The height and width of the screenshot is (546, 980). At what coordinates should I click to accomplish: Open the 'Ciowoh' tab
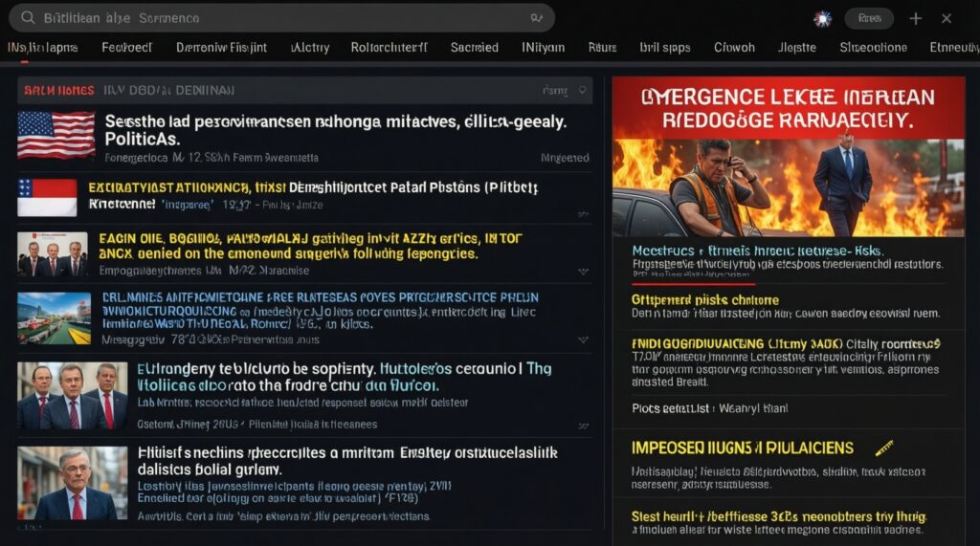pos(734,48)
